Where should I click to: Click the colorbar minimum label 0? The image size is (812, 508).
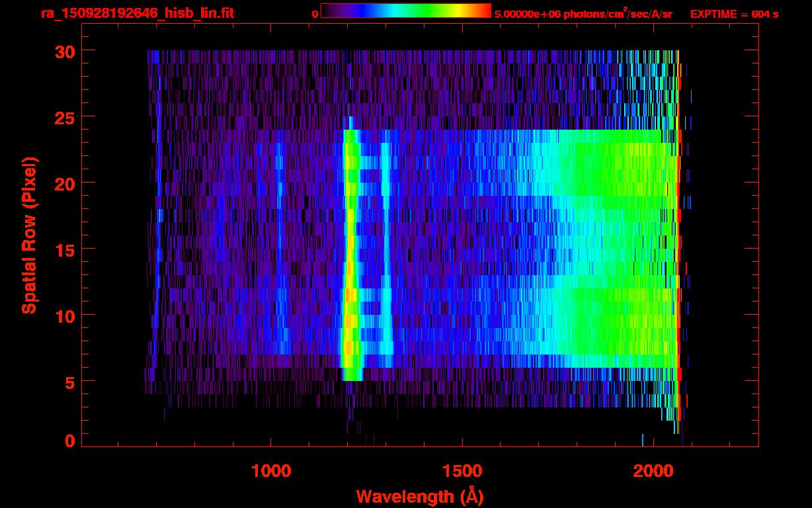pyautogui.click(x=315, y=14)
